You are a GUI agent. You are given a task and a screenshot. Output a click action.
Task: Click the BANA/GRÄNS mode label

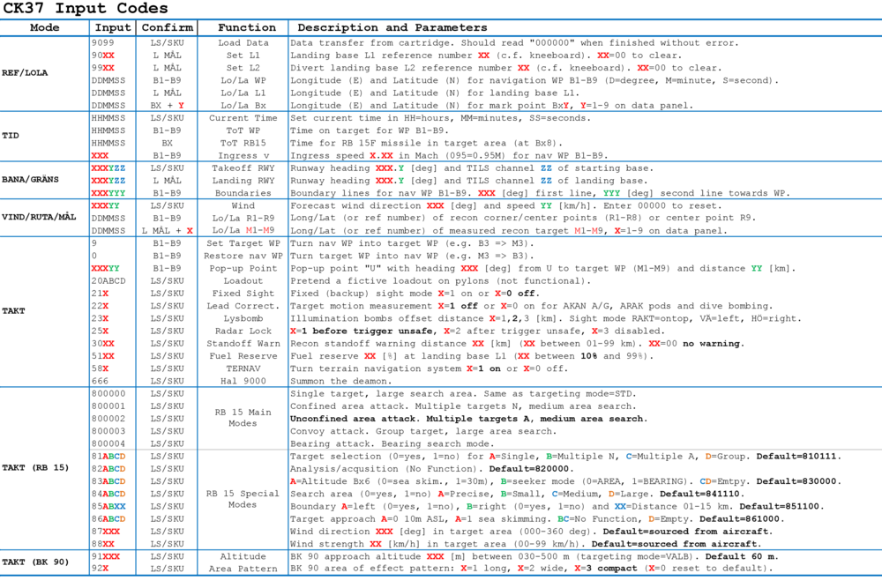32,179
